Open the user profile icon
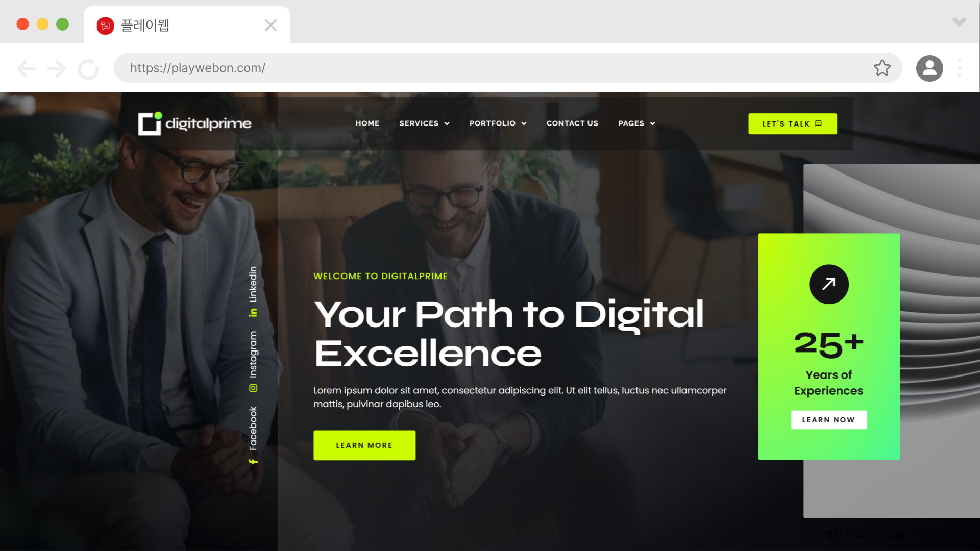The height and width of the screenshot is (551, 980). pyautogui.click(x=929, y=68)
